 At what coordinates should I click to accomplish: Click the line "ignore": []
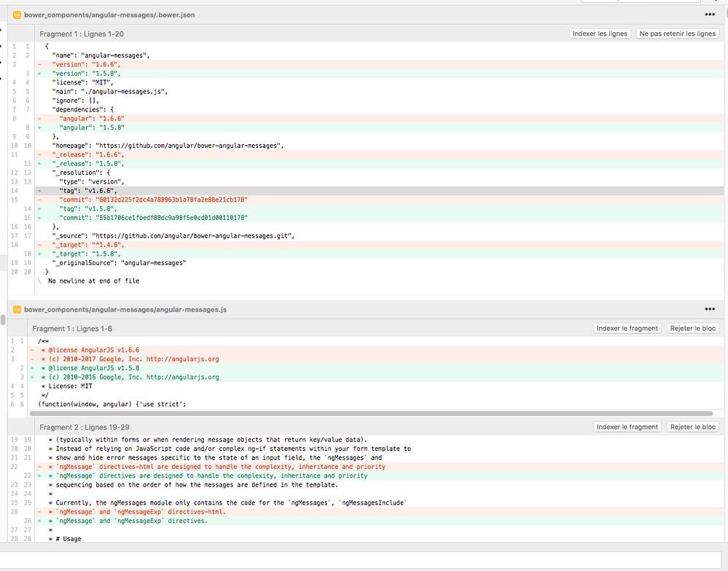(379, 101)
